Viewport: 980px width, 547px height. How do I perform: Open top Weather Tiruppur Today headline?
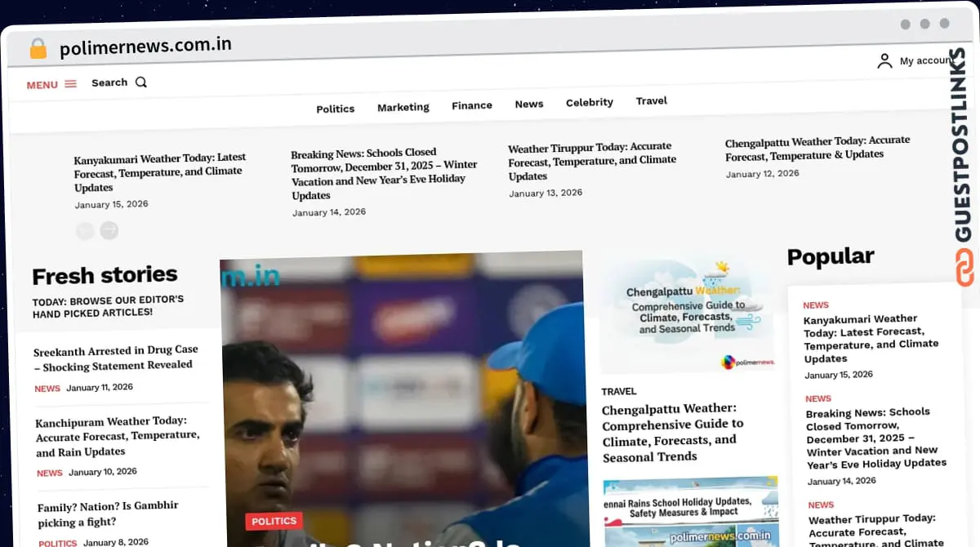coord(592,162)
